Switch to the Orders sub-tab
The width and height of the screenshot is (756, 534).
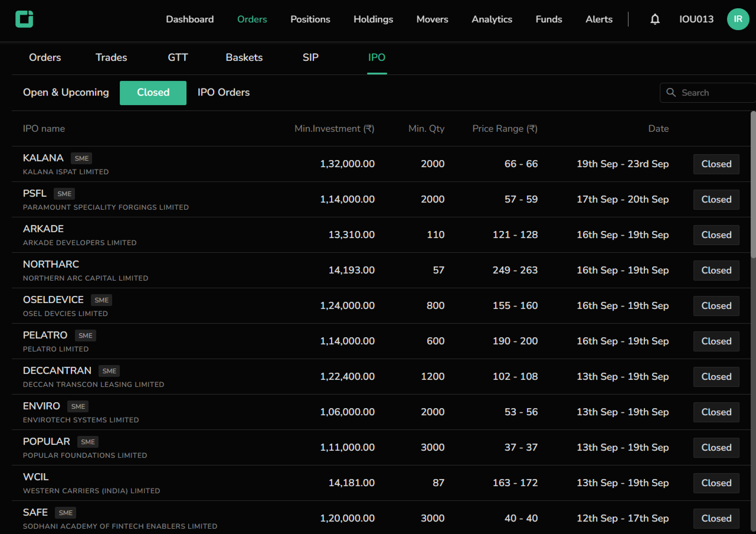click(45, 57)
